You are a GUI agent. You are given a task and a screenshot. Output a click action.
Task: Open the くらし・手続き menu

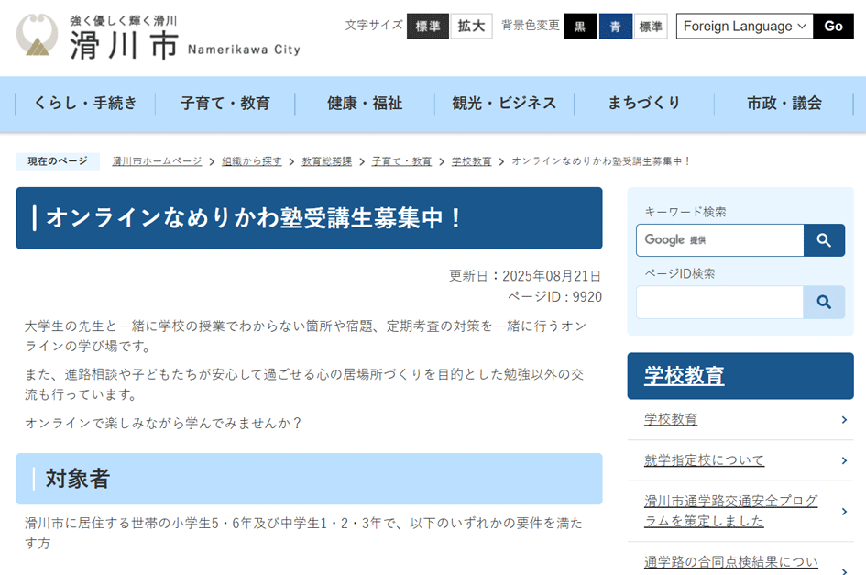pyautogui.click(x=85, y=103)
